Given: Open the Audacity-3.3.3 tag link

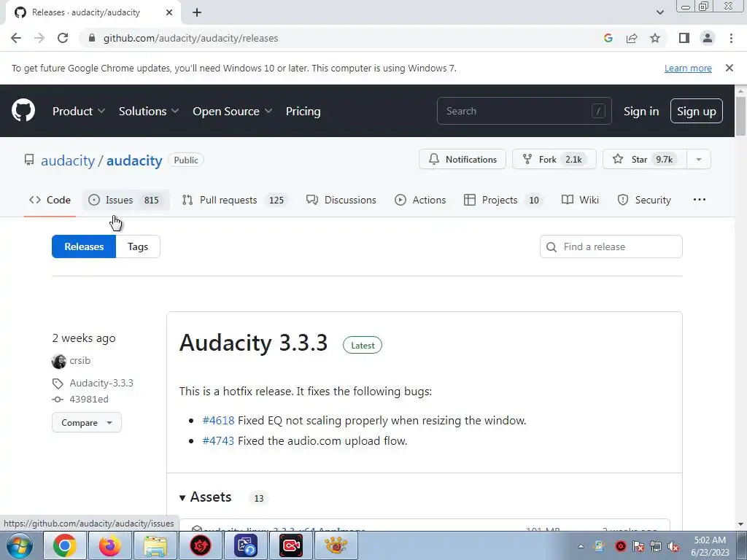Looking at the screenshot, I should point(101,383).
